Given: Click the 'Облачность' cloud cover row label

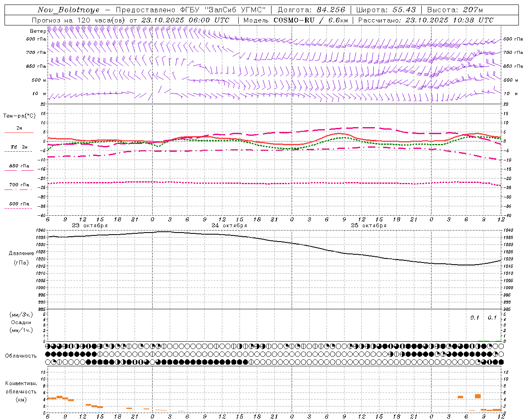Looking at the screenshot, I should click(x=21, y=356).
